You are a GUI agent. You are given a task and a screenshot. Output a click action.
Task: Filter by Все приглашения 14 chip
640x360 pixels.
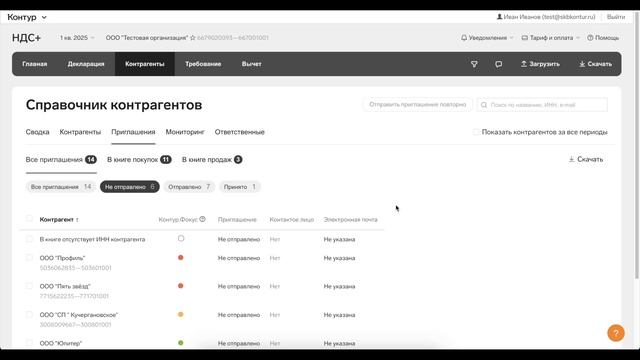tap(61, 187)
